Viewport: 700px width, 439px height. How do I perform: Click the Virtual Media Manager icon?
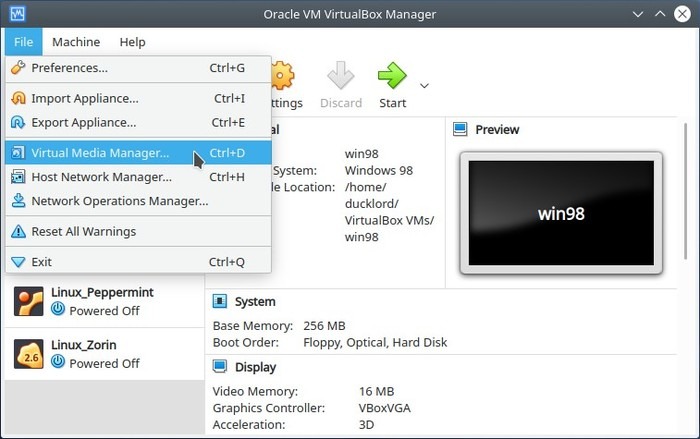[x=18, y=153]
